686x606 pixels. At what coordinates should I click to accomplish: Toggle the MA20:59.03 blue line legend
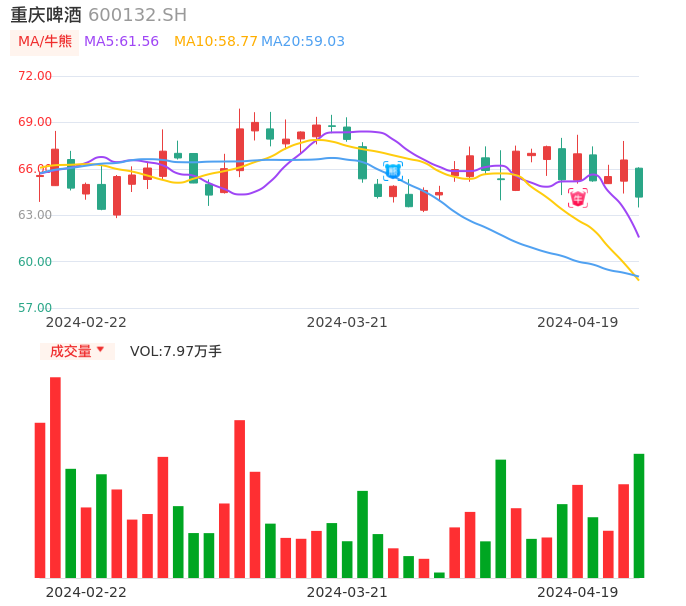click(303, 41)
